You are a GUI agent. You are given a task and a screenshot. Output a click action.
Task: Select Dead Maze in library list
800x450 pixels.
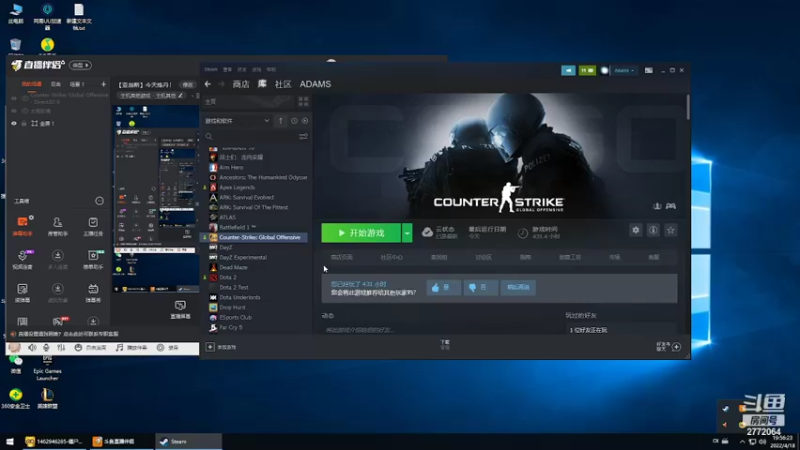pyautogui.click(x=234, y=267)
